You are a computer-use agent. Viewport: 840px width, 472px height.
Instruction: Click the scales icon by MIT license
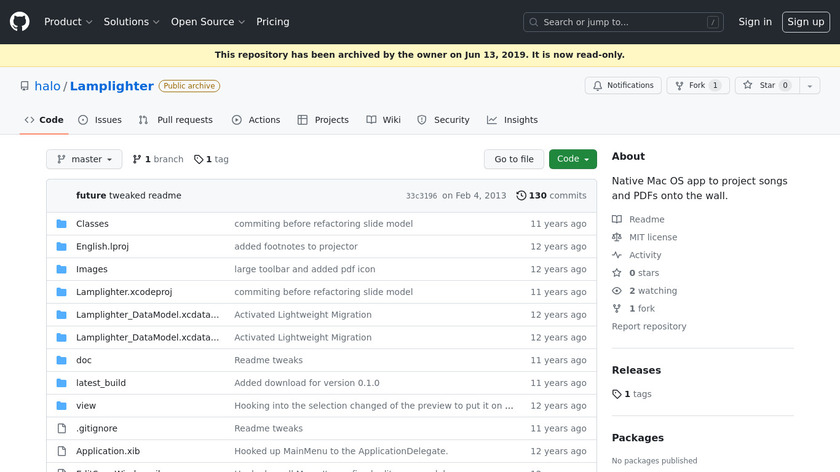(x=617, y=237)
